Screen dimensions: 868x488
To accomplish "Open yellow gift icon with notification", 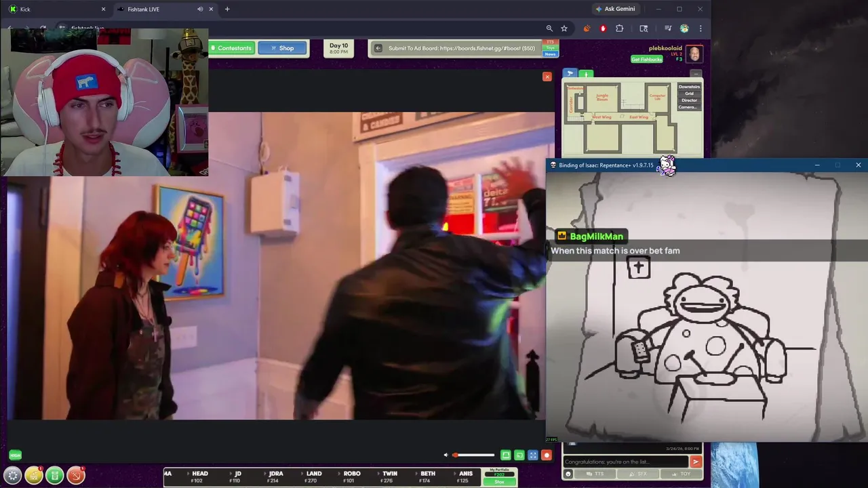I will 34,476.
